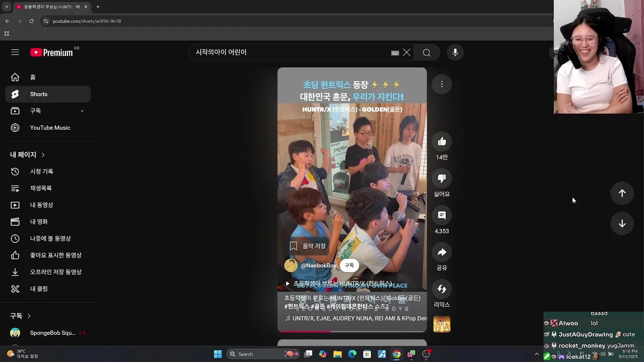Click the #헌트릭스 hashtag
This screenshot has height=362, width=644.
pos(296,306)
